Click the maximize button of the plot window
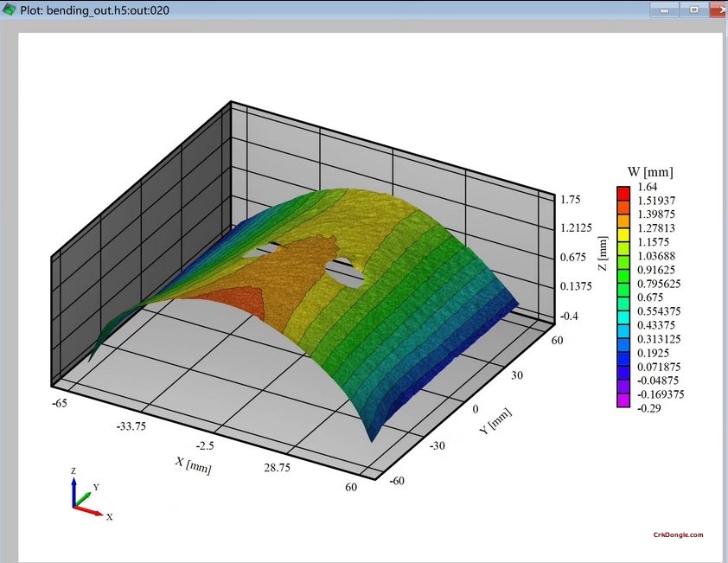728x563 pixels. [693, 10]
